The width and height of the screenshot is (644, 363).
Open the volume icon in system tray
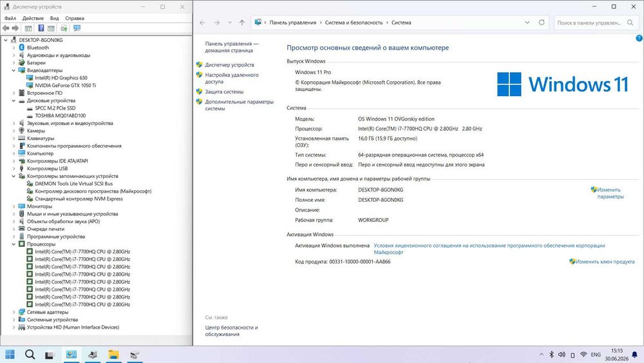click(562, 355)
